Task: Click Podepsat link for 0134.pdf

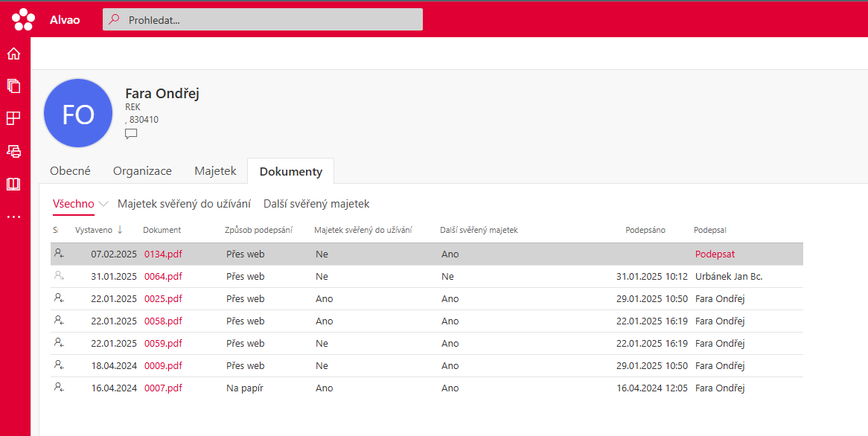Action: (715, 254)
